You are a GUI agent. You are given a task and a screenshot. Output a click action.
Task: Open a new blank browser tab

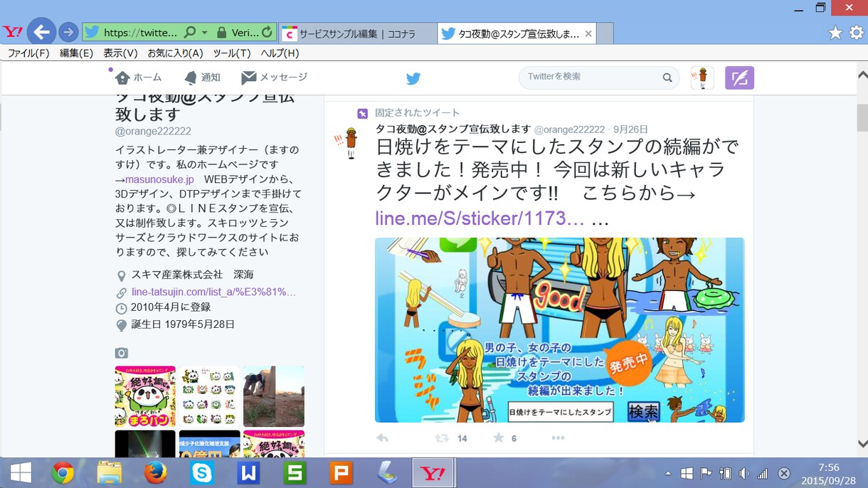click(x=605, y=33)
